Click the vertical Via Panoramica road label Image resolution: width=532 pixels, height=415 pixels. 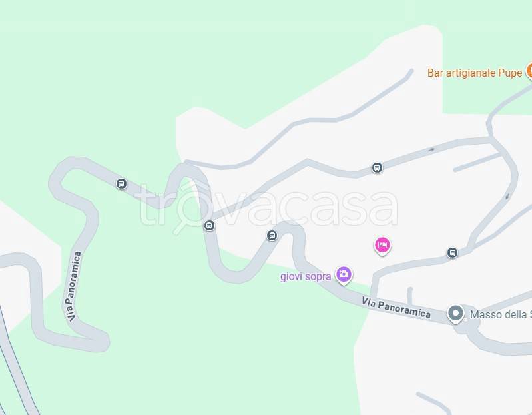click(x=74, y=286)
